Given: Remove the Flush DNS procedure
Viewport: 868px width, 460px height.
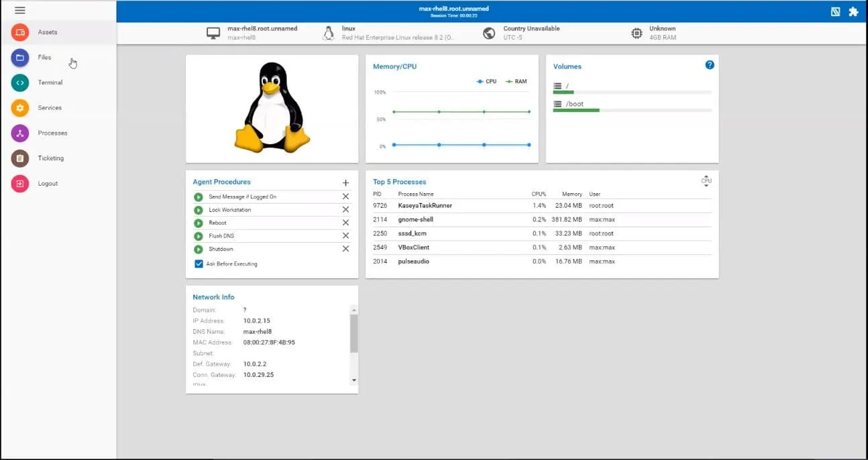Looking at the screenshot, I should pyautogui.click(x=345, y=235).
